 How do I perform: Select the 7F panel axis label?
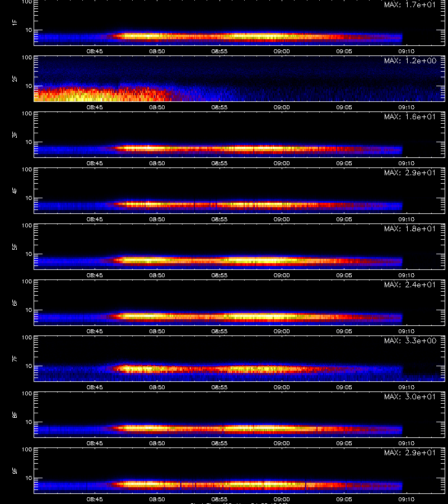[x=15, y=358]
